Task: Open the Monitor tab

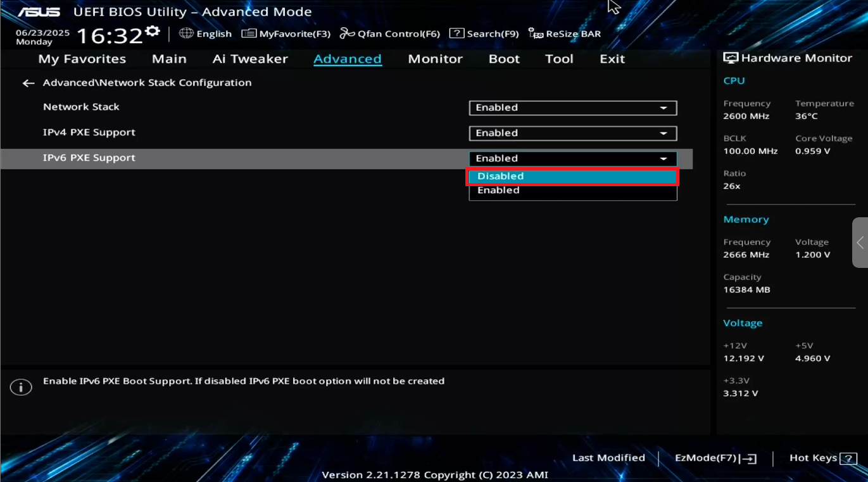Action: pyautogui.click(x=435, y=59)
